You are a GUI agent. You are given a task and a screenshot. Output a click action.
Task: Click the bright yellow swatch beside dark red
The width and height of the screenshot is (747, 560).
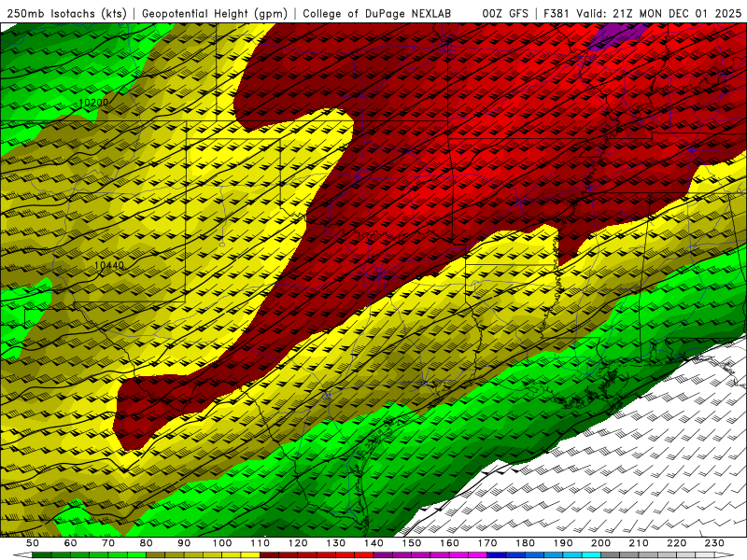[250, 554]
